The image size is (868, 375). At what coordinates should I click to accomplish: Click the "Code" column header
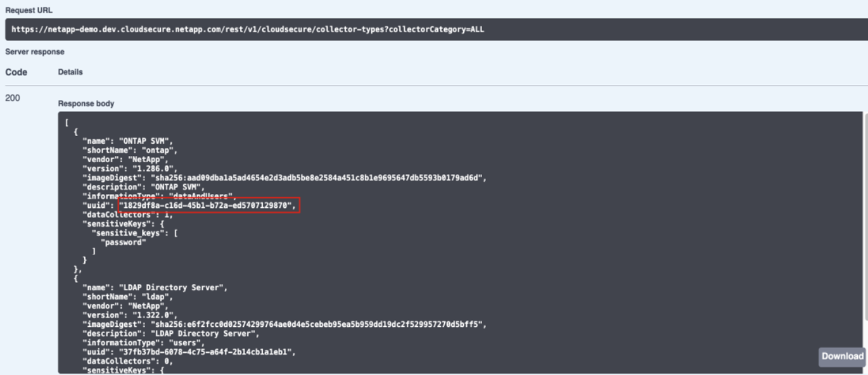pyautogui.click(x=16, y=72)
